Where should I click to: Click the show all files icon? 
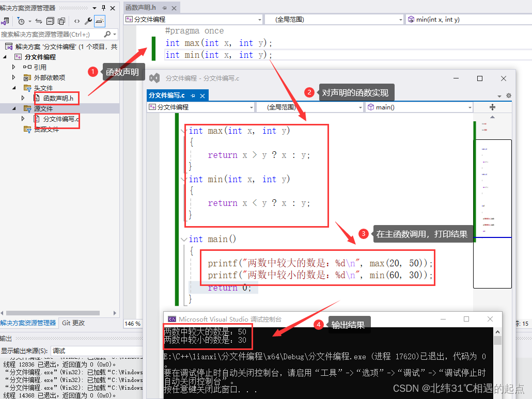pyautogui.click(x=61, y=21)
